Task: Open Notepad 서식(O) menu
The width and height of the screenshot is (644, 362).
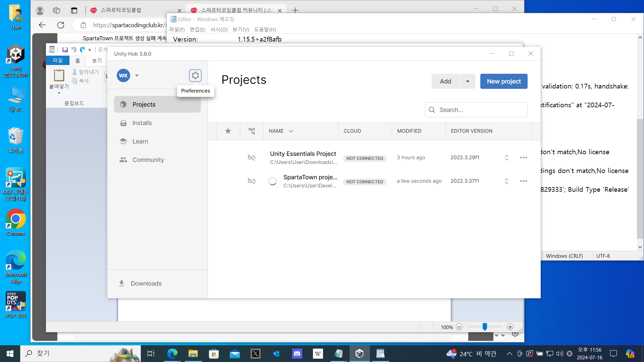Action: (219, 29)
